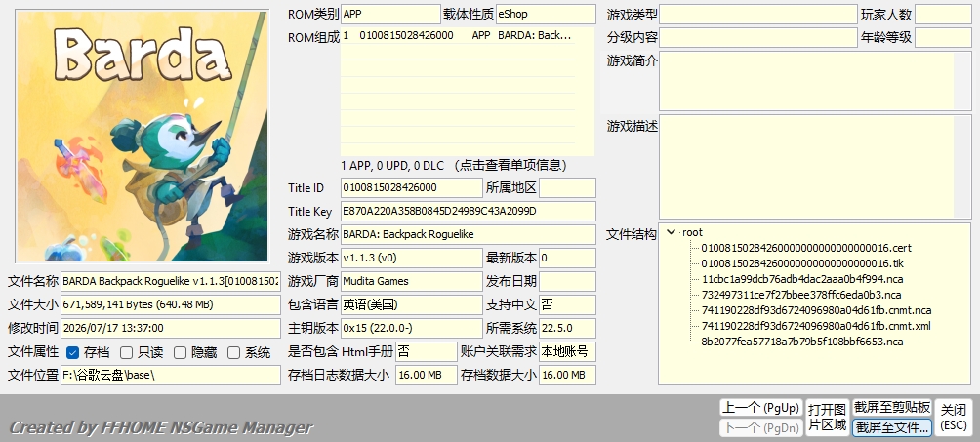This screenshot has width=980, height=442.
Task: Click 截屏至剪贴板 button
Action: click(x=892, y=408)
